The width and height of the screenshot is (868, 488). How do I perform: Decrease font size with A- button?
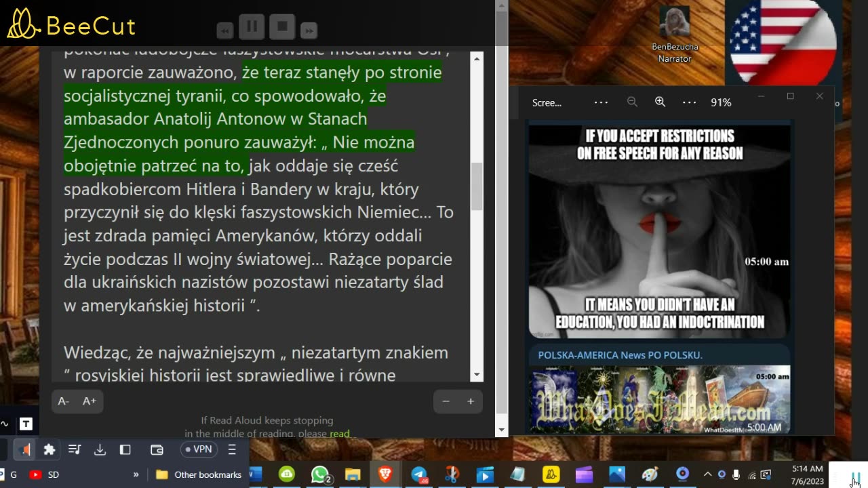point(64,401)
